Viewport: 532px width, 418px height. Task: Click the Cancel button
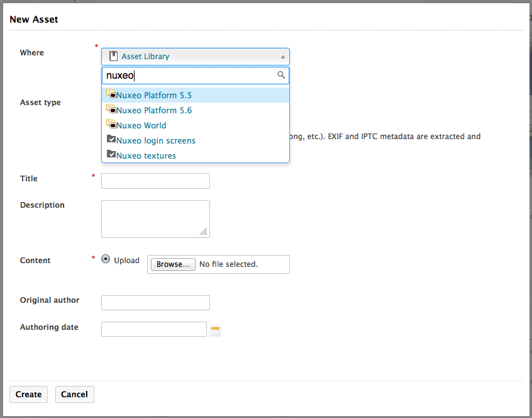[75, 394]
